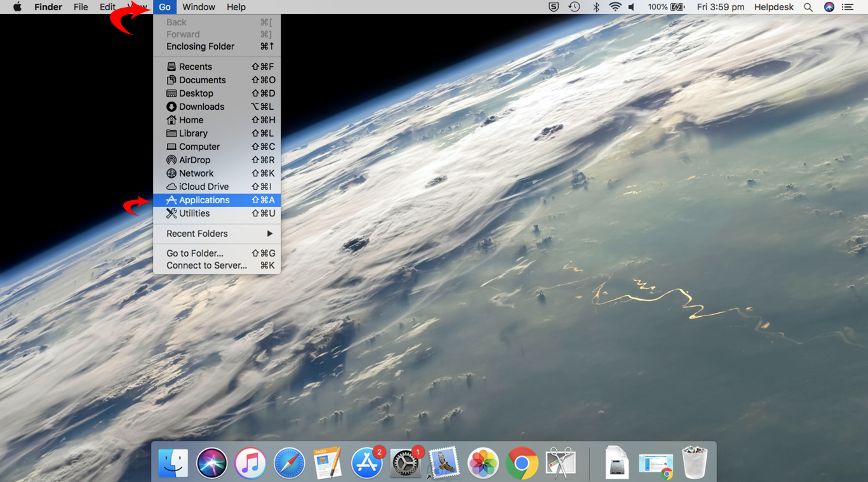The image size is (868, 482).
Task: Open System Preferences gear in Dock
Action: (x=406, y=462)
